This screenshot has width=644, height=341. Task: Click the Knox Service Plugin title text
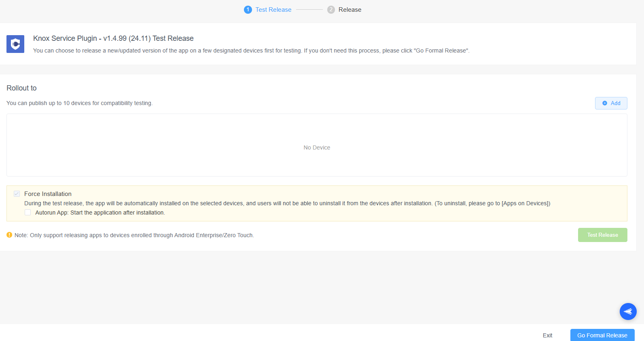[x=113, y=38]
